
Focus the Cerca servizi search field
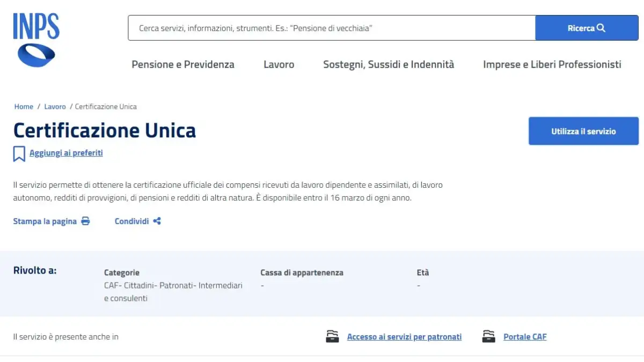[x=332, y=28]
